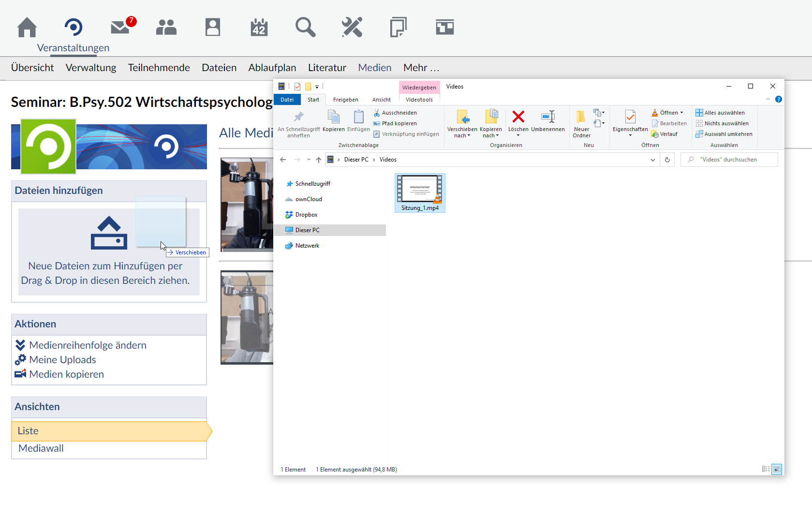Click the refresh button in Explorer
The width and height of the screenshot is (812, 516).
click(x=667, y=160)
